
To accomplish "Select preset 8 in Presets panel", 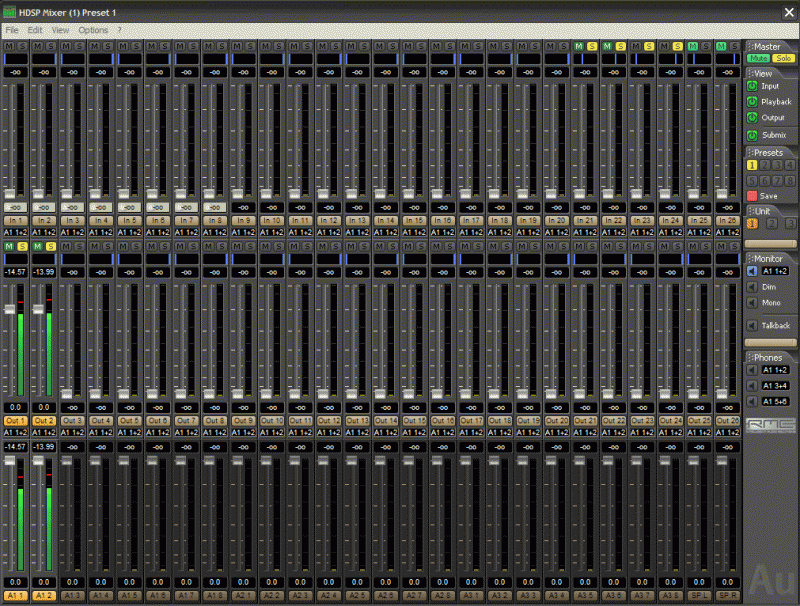I will (790, 181).
